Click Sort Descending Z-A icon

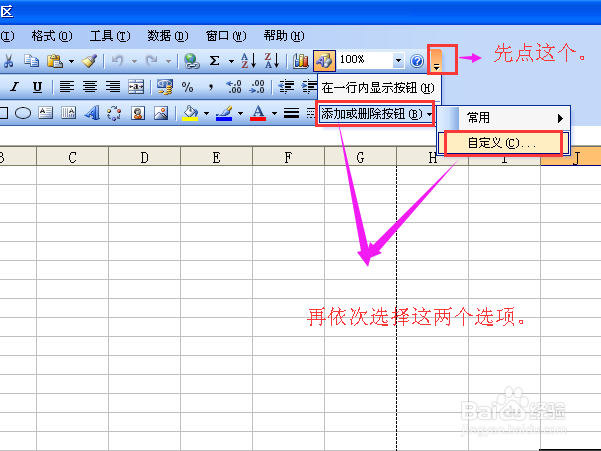272,61
